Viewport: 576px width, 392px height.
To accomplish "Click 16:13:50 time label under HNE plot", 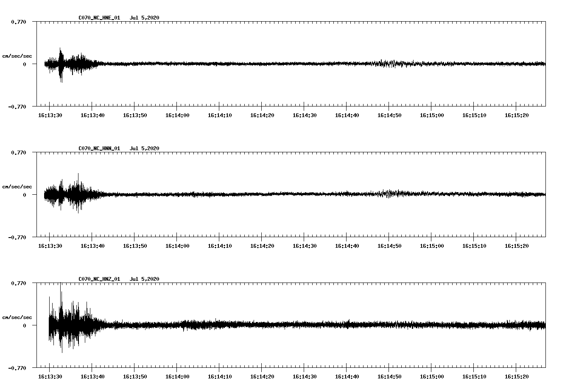I will (x=135, y=115).
